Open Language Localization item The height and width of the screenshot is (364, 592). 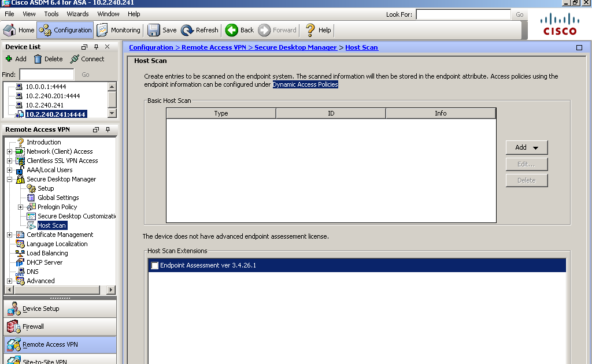[x=57, y=244]
